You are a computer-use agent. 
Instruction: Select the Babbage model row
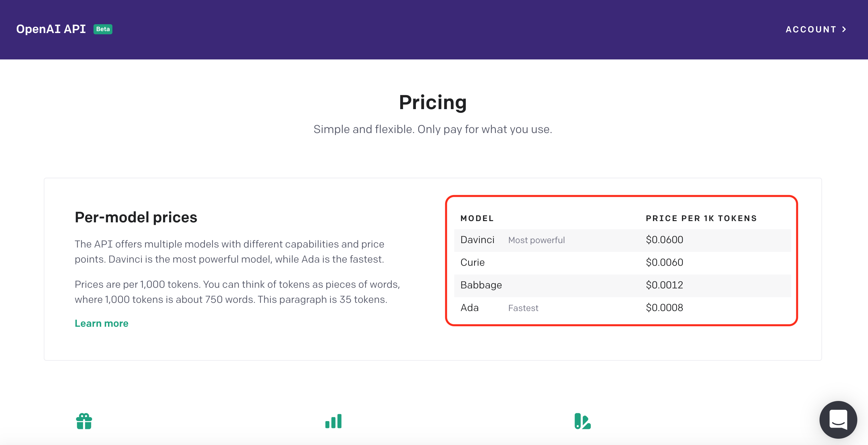pyautogui.click(x=622, y=285)
